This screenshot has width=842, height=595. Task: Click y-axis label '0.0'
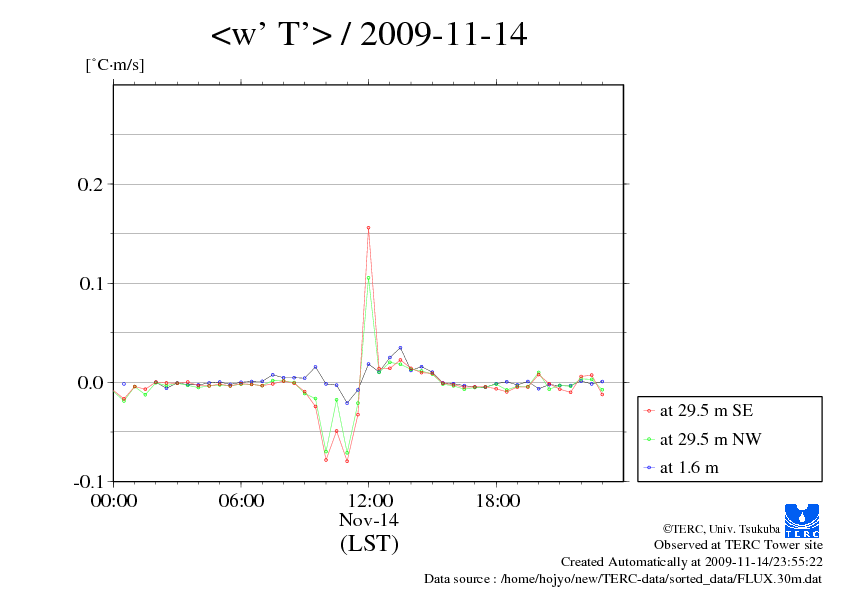point(90,382)
